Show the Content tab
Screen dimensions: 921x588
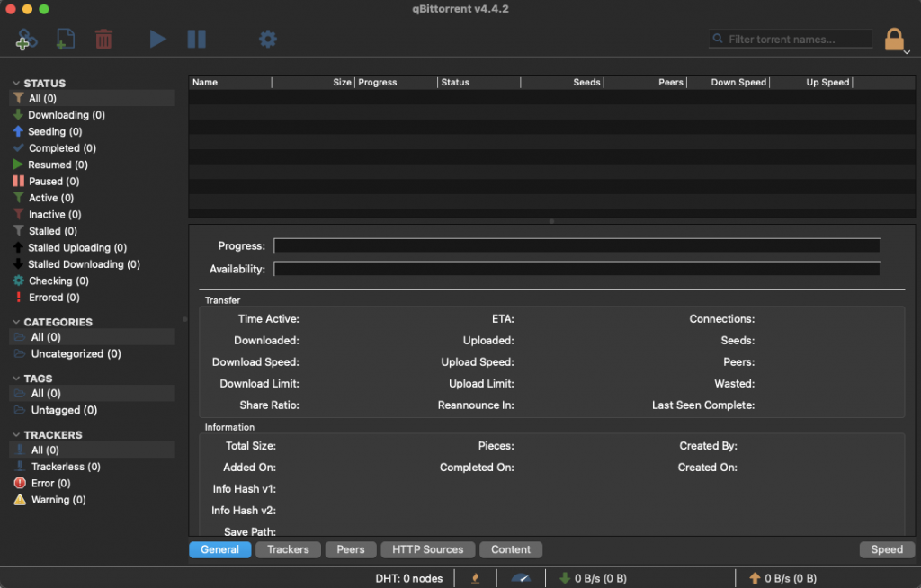tap(511, 549)
